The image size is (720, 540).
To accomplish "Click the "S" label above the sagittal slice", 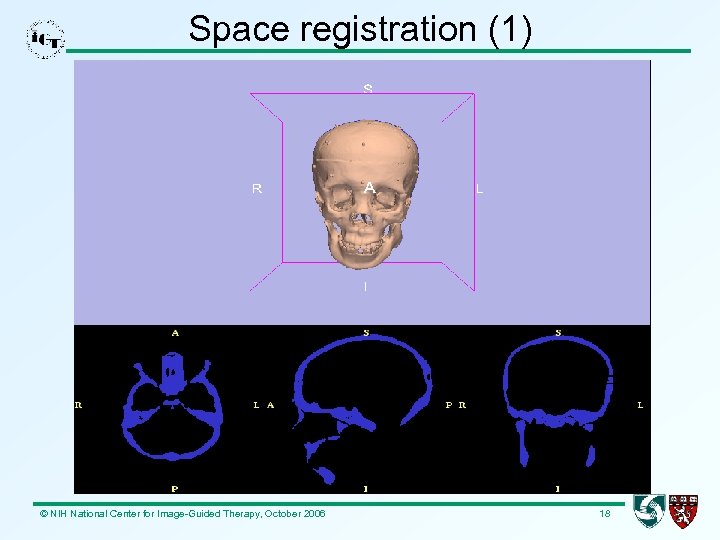I will [x=366, y=332].
